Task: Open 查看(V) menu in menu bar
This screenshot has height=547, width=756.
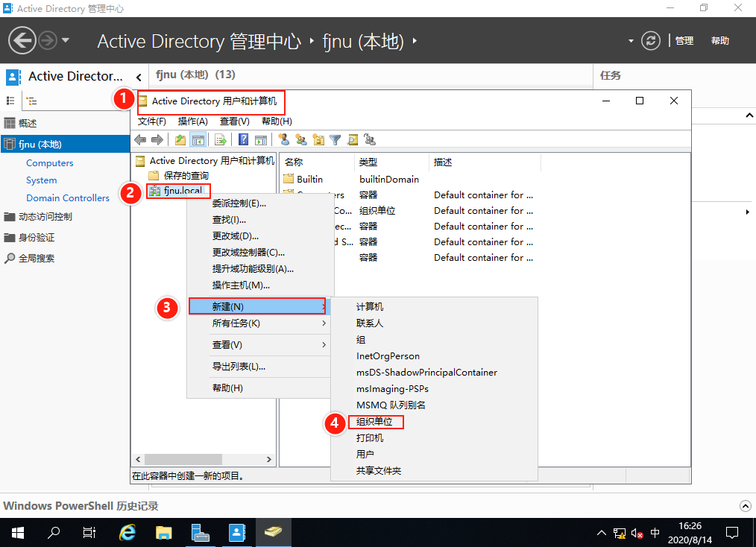Action: pos(235,121)
